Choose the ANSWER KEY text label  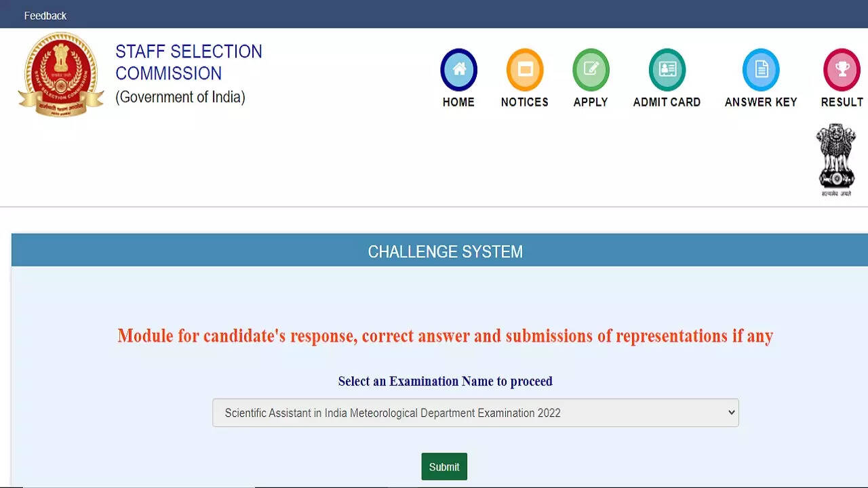click(x=761, y=102)
